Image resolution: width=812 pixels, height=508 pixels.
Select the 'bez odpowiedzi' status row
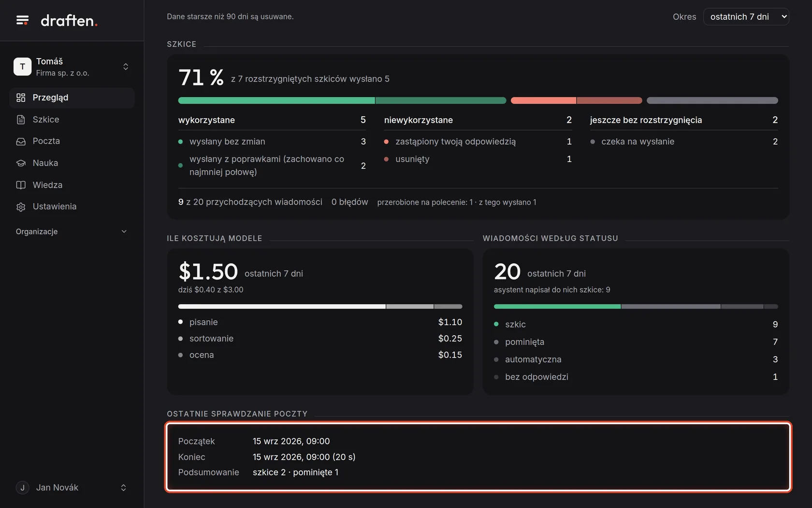636,377
